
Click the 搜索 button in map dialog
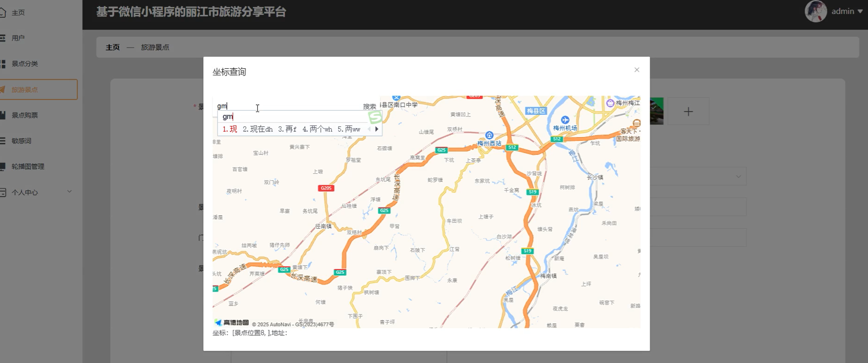[370, 106]
